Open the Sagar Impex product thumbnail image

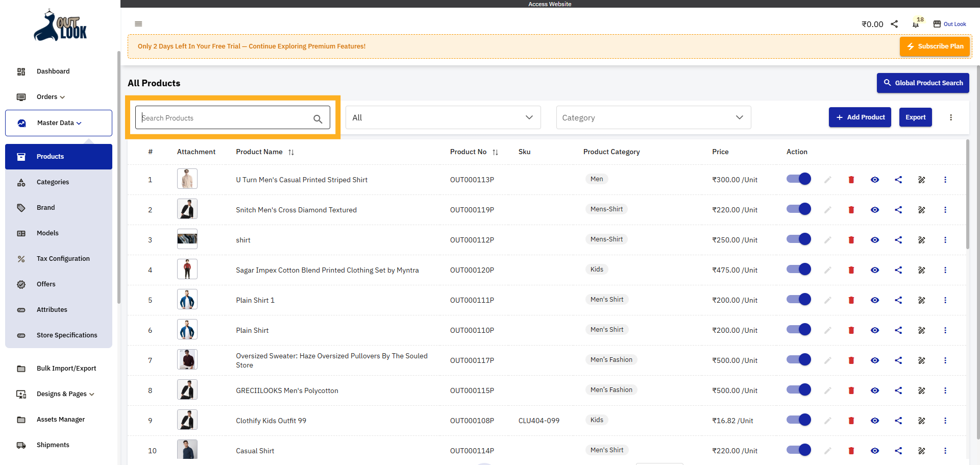(x=187, y=269)
